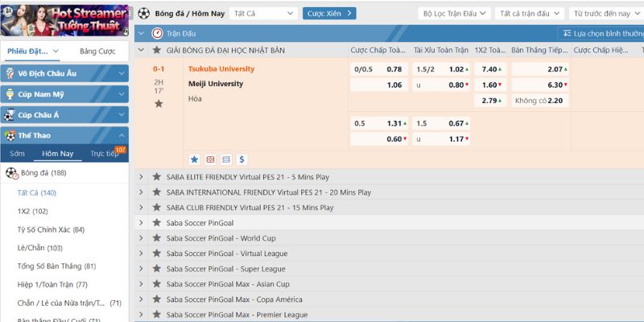The height and width of the screenshot is (322, 644).
Task: Switch to the Bảng Cược tab
Action: [x=97, y=51]
